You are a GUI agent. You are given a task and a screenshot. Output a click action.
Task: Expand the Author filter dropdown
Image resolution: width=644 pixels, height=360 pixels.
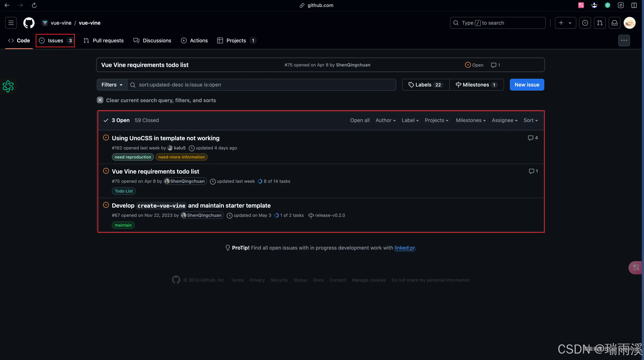pos(385,120)
